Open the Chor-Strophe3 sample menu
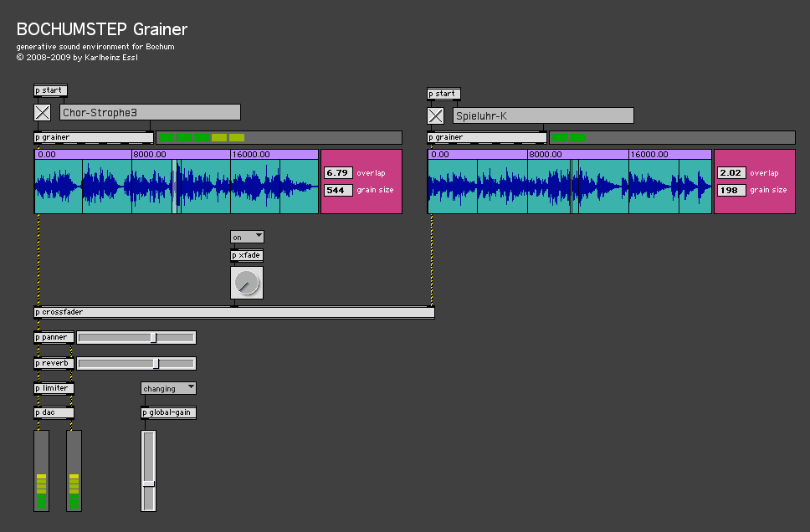This screenshot has width=810, height=532. 150,112
